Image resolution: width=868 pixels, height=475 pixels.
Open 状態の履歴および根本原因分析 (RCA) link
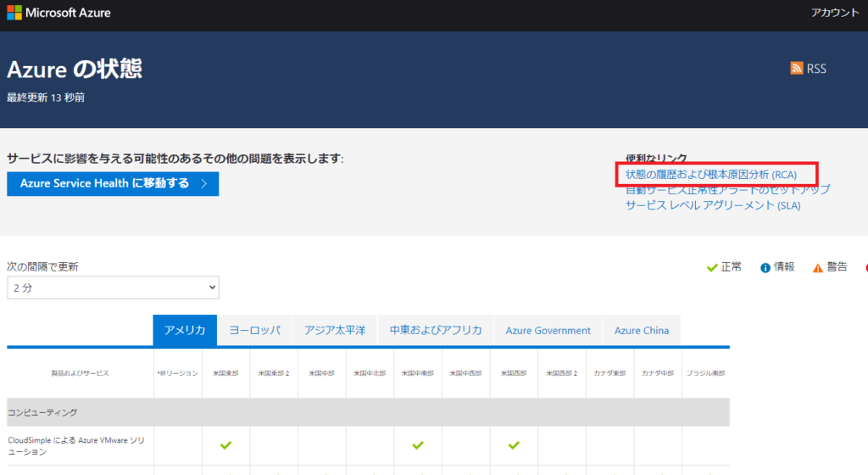(711, 175)
